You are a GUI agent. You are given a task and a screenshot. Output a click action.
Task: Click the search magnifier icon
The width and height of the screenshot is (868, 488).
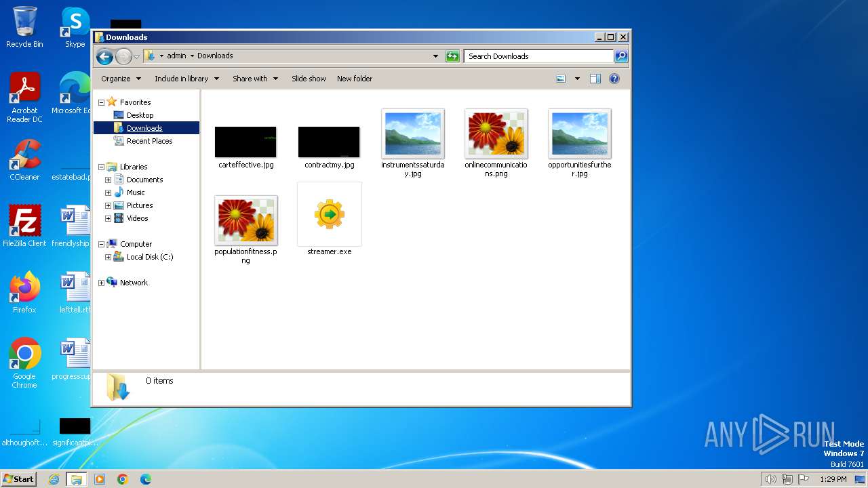[x=621, y=56]
